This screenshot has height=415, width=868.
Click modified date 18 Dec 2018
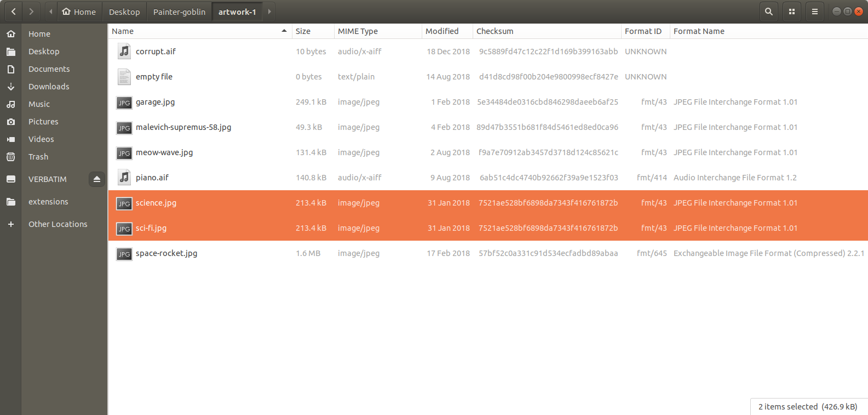pyautogui.click(x=449, y=52)
